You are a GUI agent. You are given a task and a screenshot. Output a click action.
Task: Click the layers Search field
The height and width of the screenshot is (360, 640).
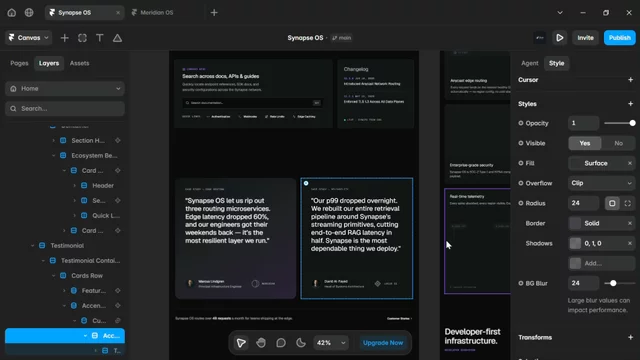(65, 109)
